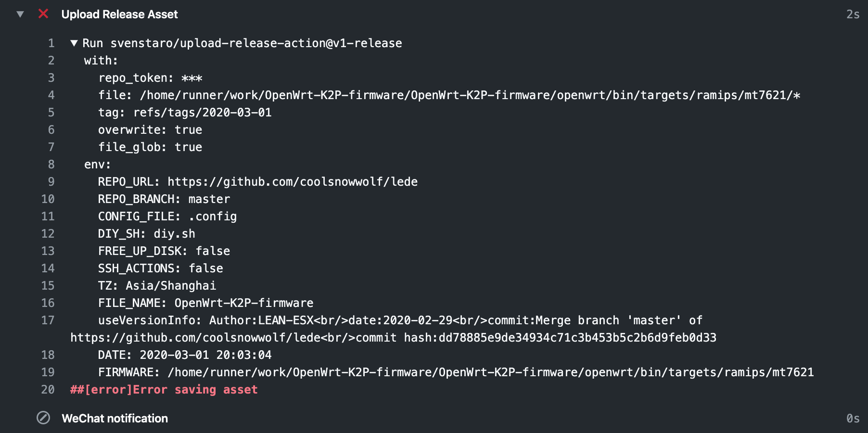Click the 0s duration next to WeChat notification
Image resolution: width=868 pixels, height=433 pixels.
point(853,418)
